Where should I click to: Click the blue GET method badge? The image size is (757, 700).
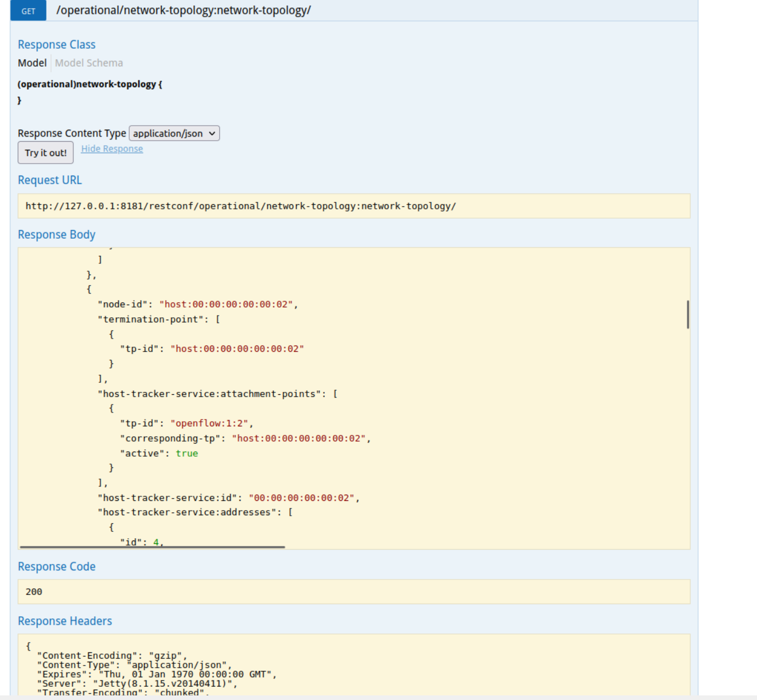click(28, 11)
